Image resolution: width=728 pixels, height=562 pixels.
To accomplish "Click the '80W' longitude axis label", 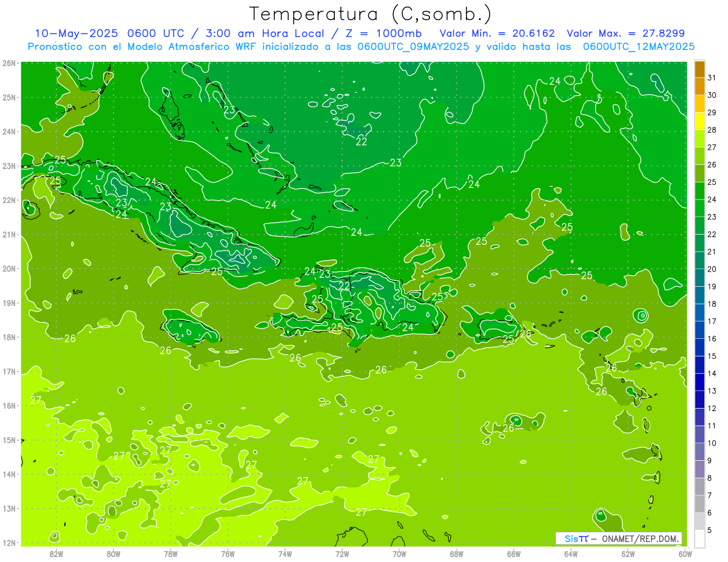I will pos(113,553).
